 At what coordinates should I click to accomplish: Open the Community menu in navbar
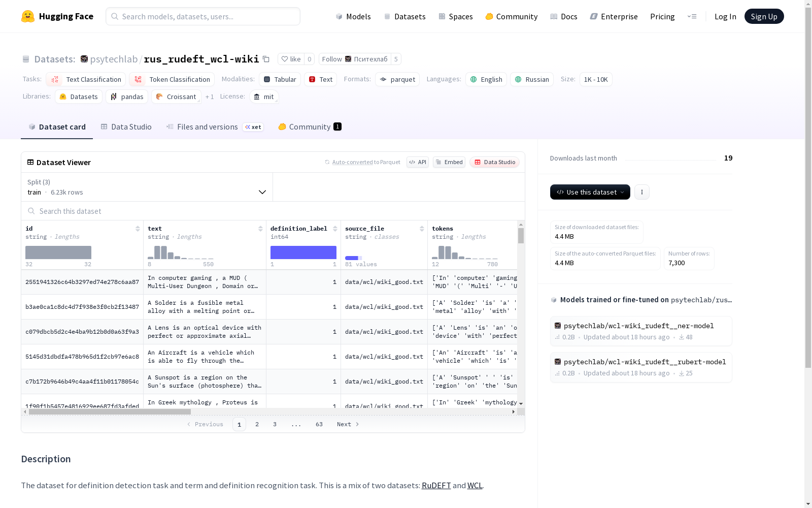point(512,16)
